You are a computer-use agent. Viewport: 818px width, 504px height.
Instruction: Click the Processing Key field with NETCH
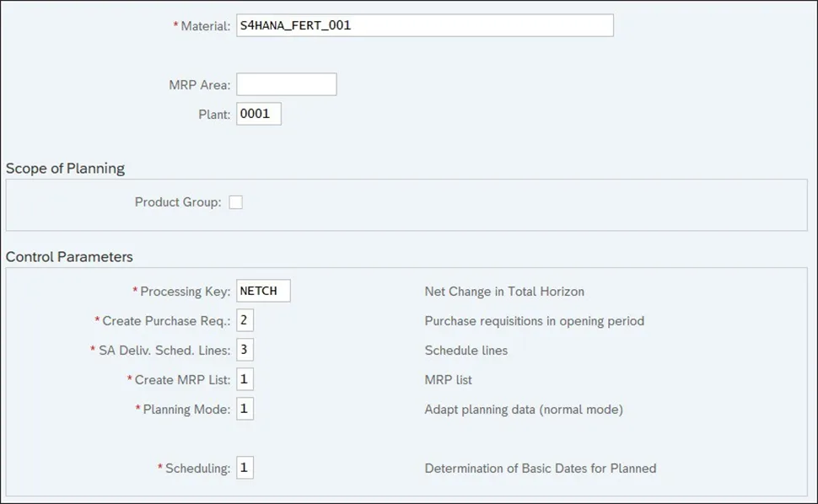click(x=263, y=291)
